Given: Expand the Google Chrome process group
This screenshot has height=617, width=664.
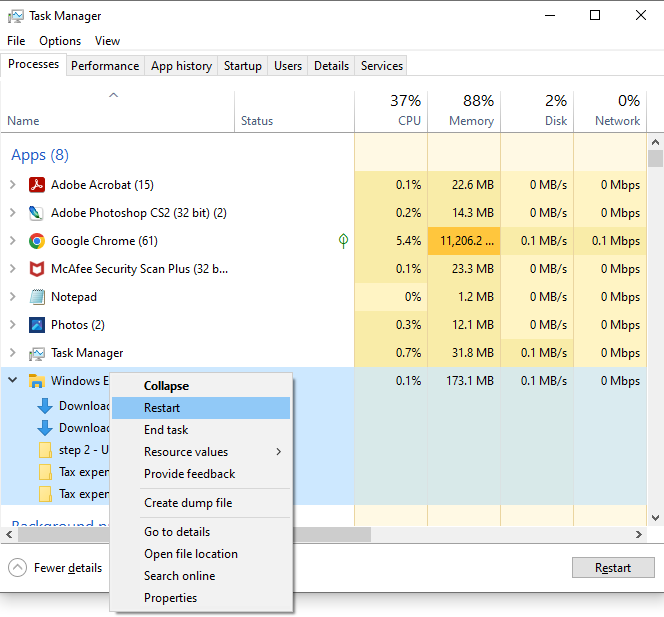Looking at the screenshot, I should [x=13, y=241].
